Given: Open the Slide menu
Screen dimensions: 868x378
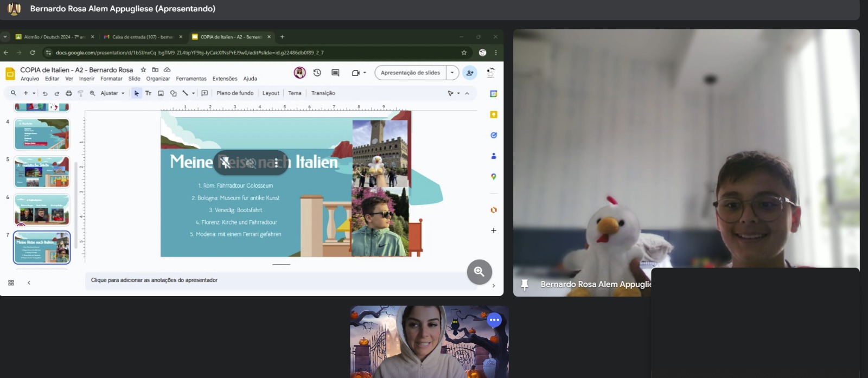Looking at the screenshot, I should click(135, 79).
